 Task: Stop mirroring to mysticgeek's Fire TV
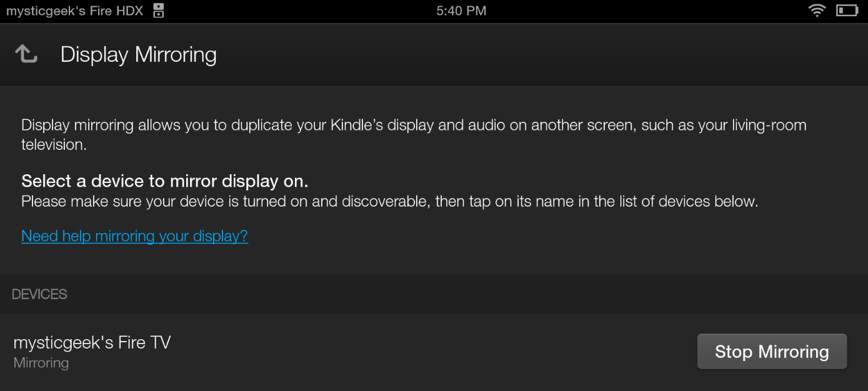(x=772, y=351)
